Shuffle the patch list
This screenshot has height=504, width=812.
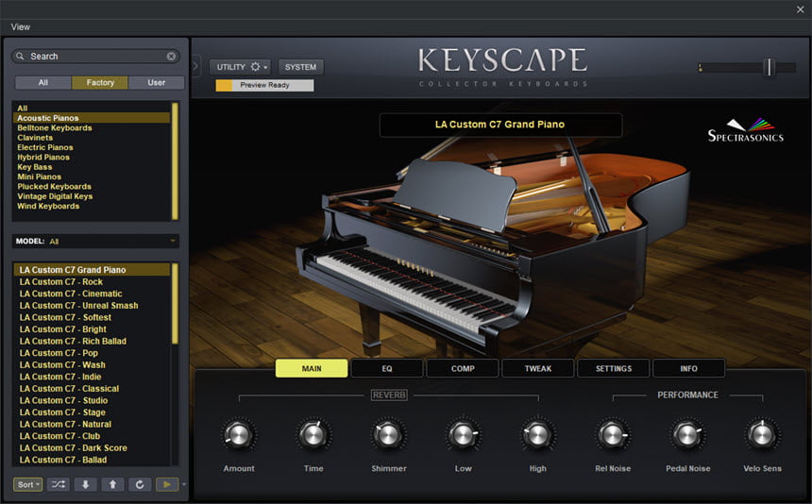pos(58,484)
